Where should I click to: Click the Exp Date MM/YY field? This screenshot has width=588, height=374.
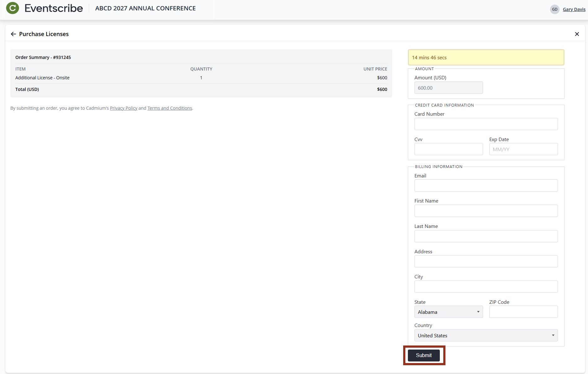(x=523, y=149)
